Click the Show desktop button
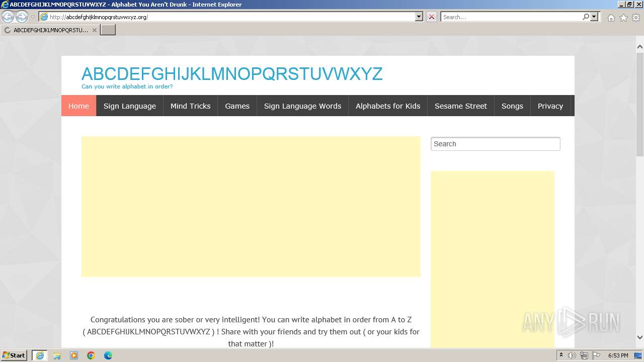Viewport: 644px width, 362px height. pyautogui.click(x=638, y=355)
